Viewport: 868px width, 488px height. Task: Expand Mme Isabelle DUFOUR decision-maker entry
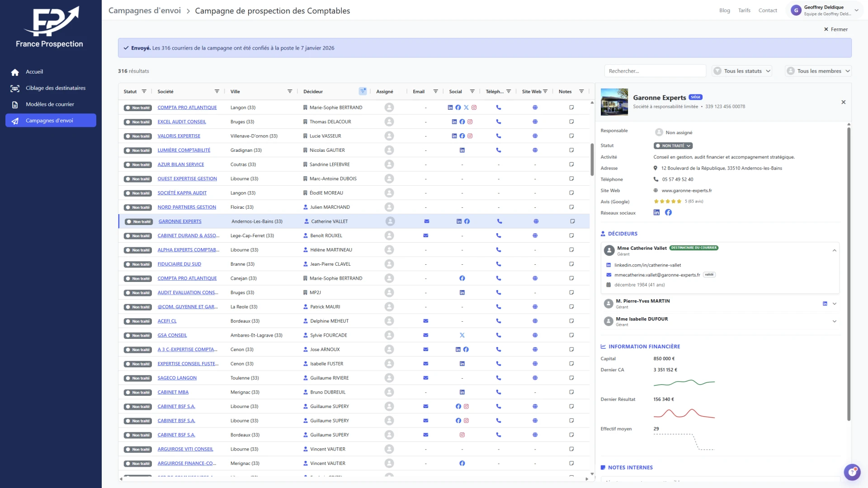[834, 321]
